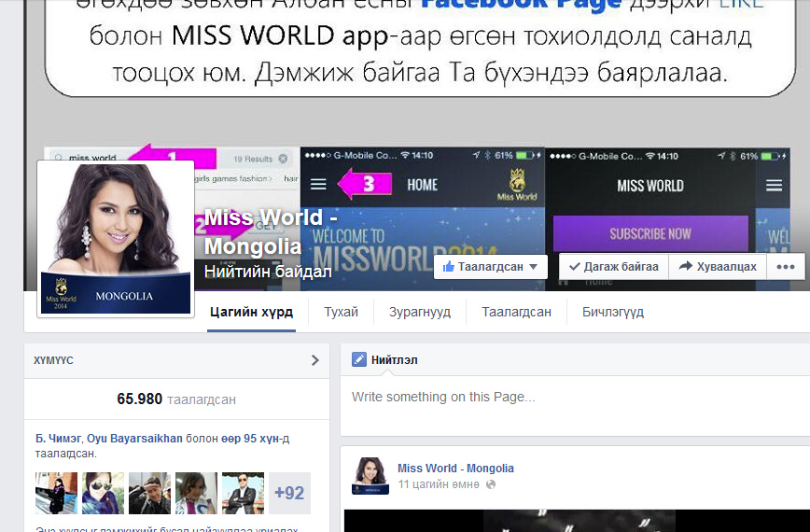The width and height of the screenshot is (810, 532).
Task: Open Б. Чимэг profile link
Action: (x=58, y=439)
